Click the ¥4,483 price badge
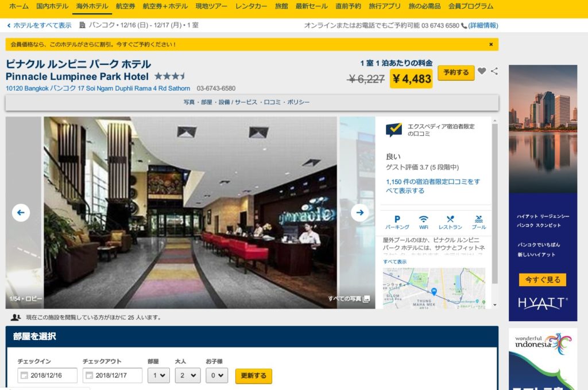This screenshot has width=588, height=390. [x=411, y=79]
